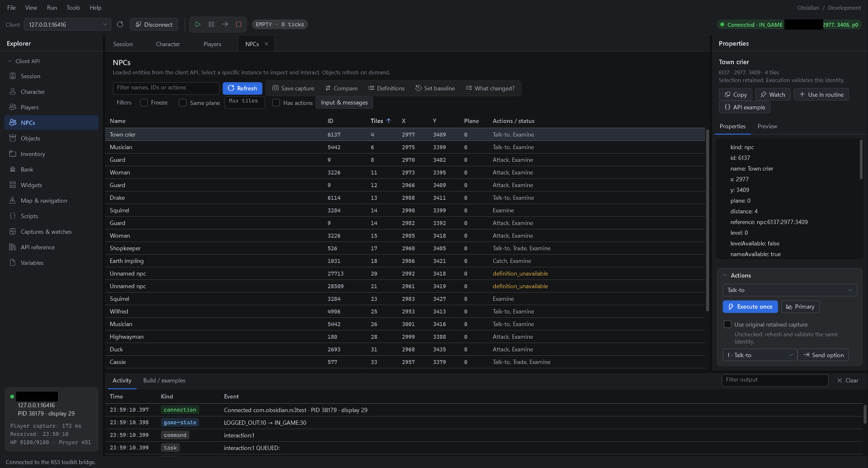Open the Build / examples tab
The width and height of the screenshot is (868, 468).
point(164,381)
